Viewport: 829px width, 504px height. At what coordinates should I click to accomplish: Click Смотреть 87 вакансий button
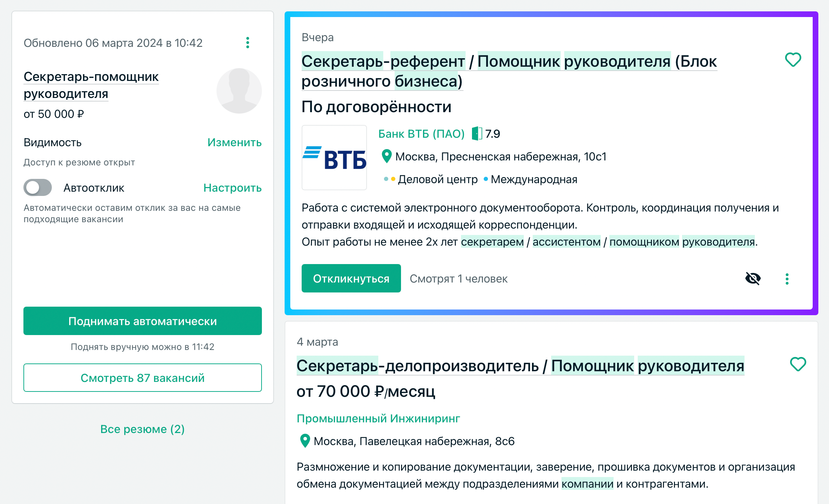(x=143, y=378)
